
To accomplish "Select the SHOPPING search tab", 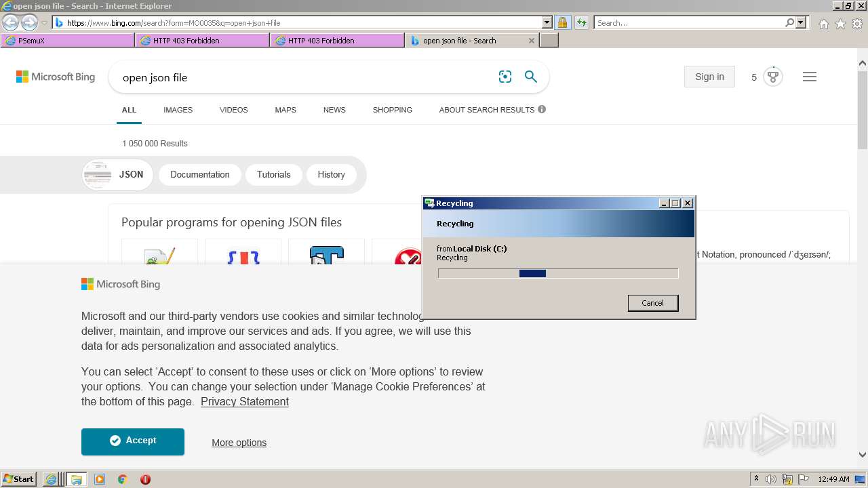I will point(392,110).
